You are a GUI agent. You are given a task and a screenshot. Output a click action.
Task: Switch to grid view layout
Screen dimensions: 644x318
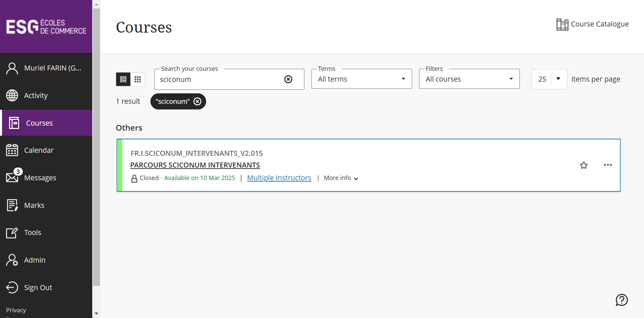click(138, 79)
